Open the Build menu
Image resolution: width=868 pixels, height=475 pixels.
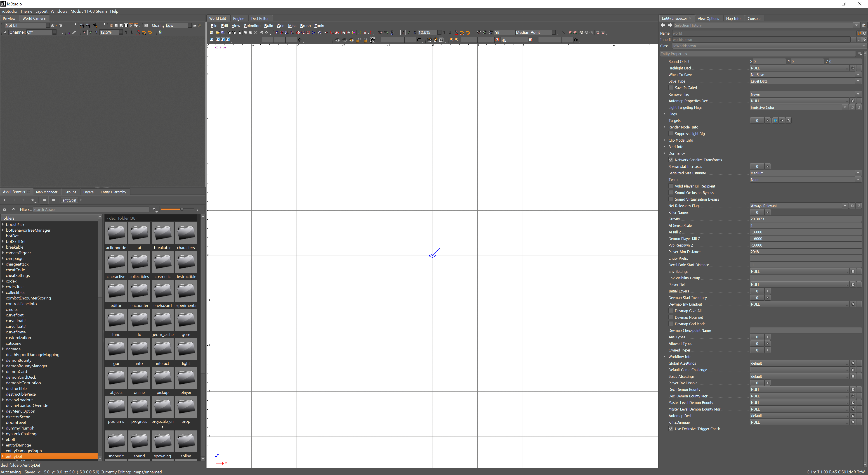[269, 26]
